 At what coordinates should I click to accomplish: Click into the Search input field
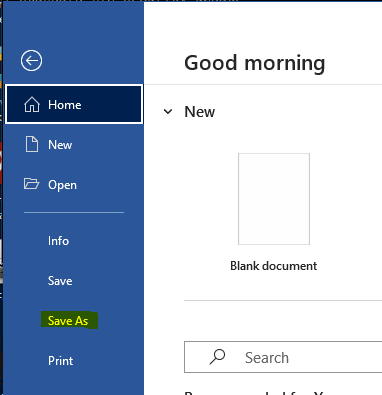pos(283,357)
